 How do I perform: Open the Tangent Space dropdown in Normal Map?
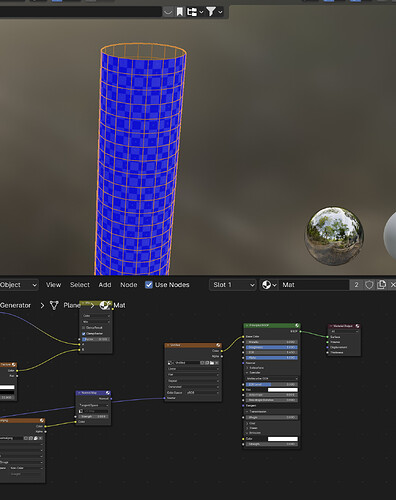[94, 405]
